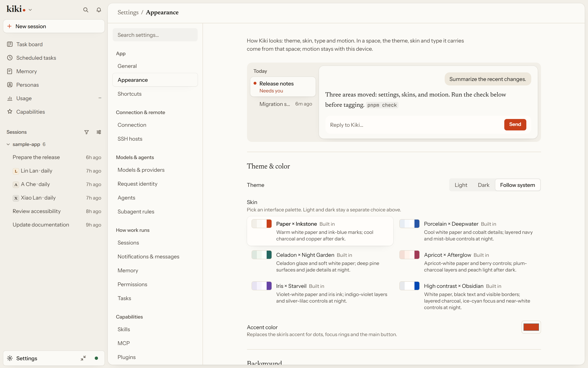588x368 pixels.
Task: Click the Sessions filter funnel icon
Action: click(x=87, y=132)
